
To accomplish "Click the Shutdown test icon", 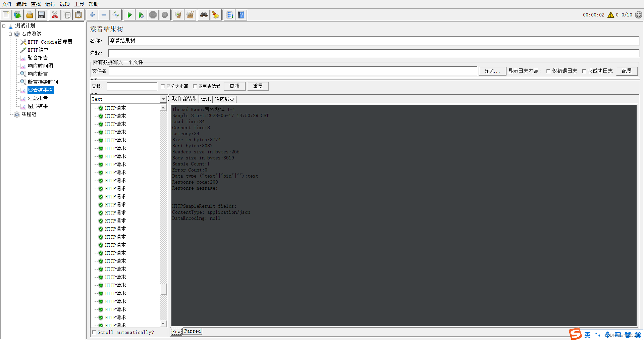I will pos(165,15).
